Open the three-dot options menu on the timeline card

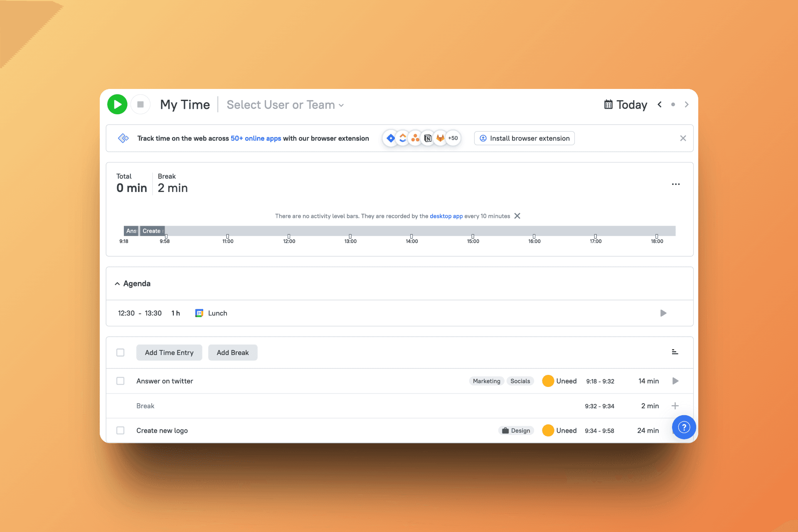pyautogui.click(x=675, y=184)
